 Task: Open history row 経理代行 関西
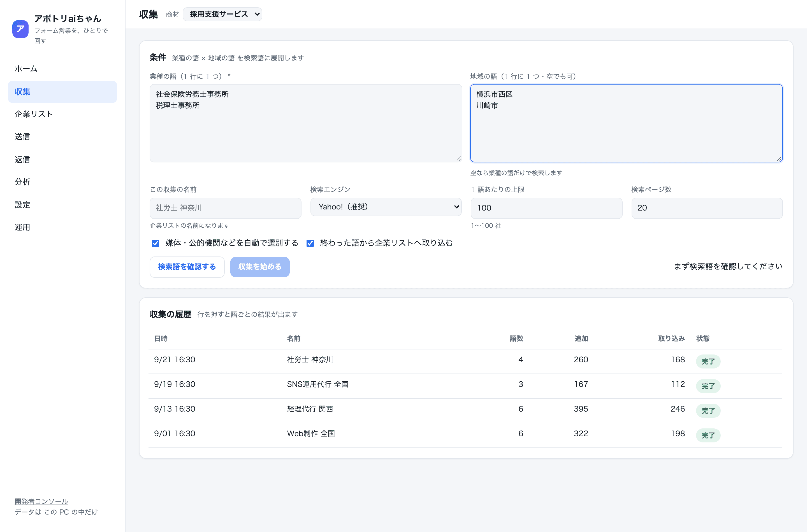pyautogui.click(x=465, y=411)
